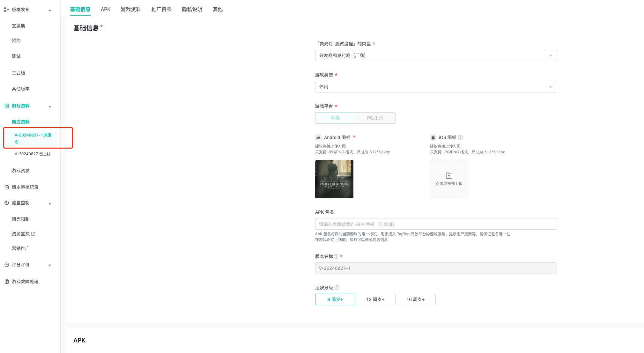Click the 游戏故障处理 icon
This screenshot has width=644, height=353.
pyautogui.click(x=6, y=282)
